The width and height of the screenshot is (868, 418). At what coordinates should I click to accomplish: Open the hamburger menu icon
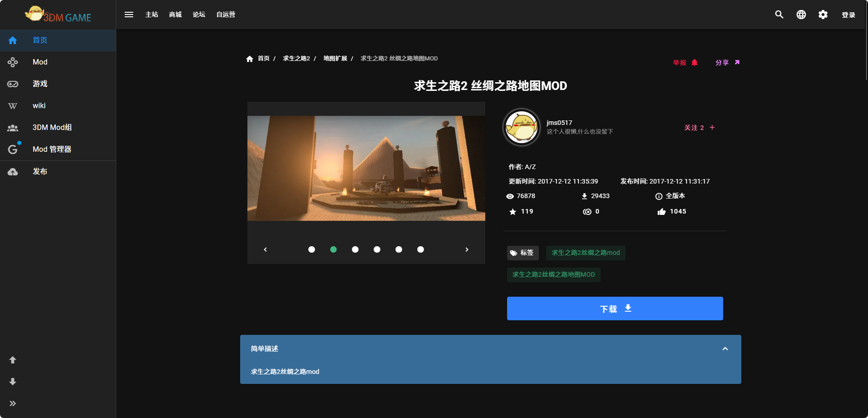[x=129, y=15]
